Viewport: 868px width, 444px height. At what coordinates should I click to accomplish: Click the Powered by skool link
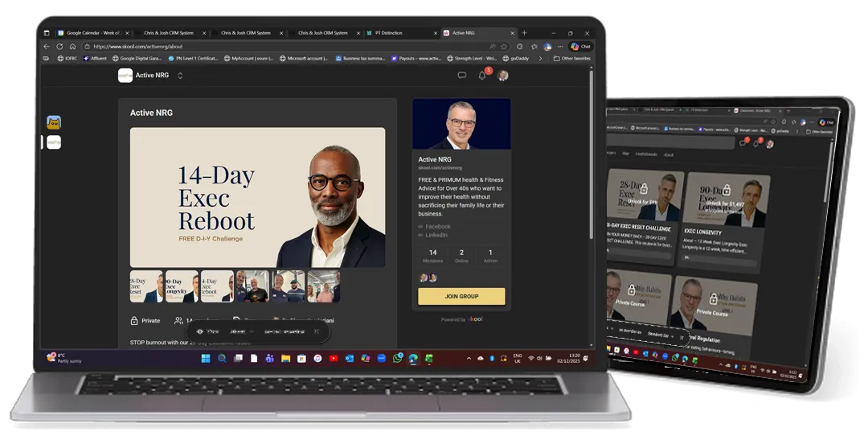[461, 319]
